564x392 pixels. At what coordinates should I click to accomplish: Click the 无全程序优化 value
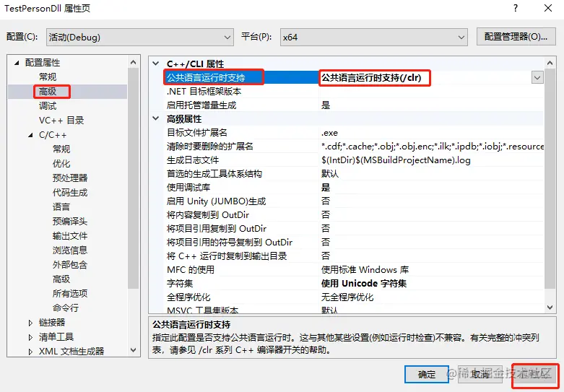point(347,297)
